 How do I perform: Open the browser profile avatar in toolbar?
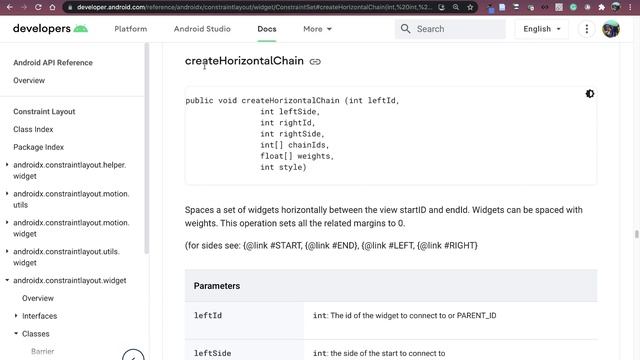[x=616, y=7]
